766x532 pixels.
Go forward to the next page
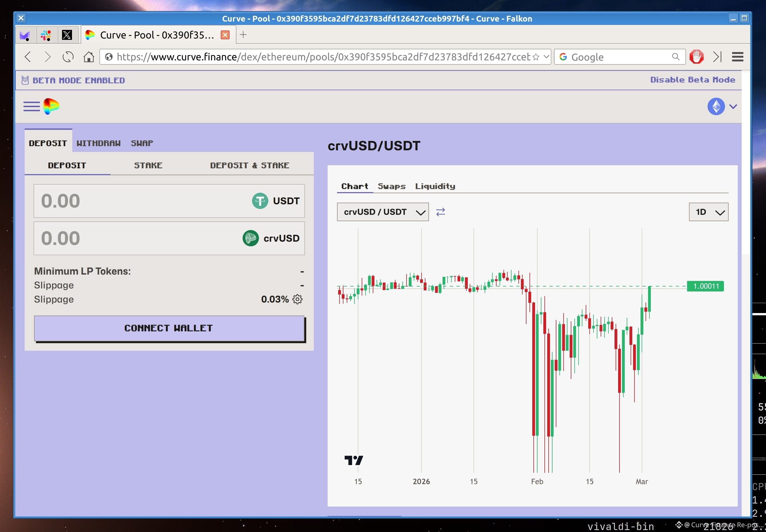(48, 57)
